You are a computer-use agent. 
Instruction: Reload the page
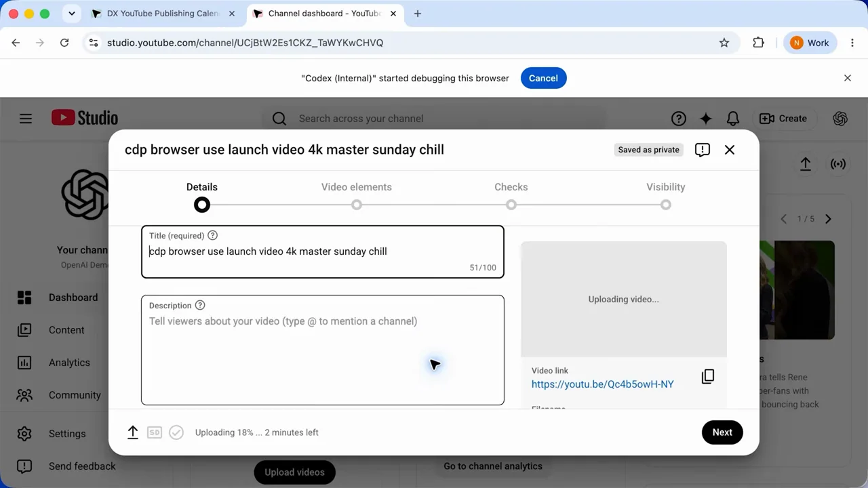tap(64, 43)
